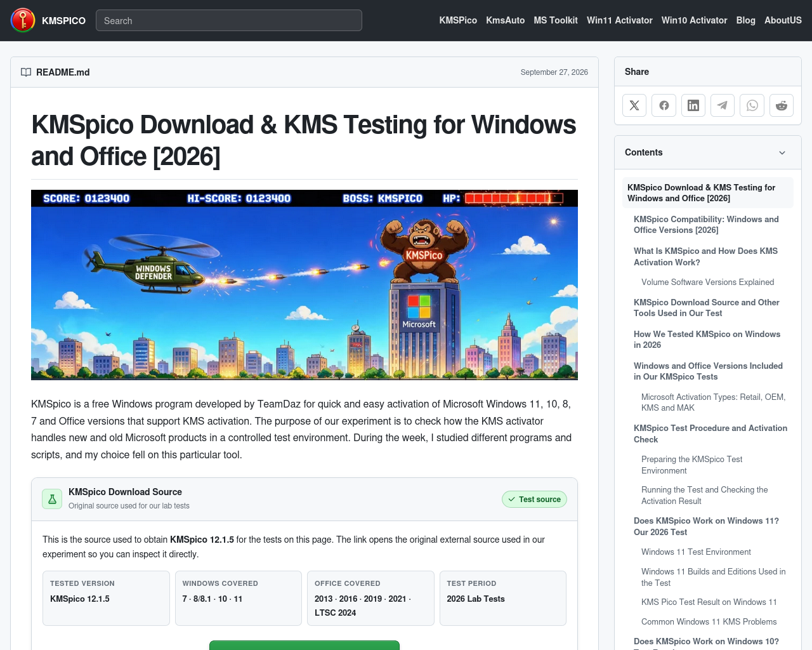Click the green flask lab icon

[x=52, y=499]
